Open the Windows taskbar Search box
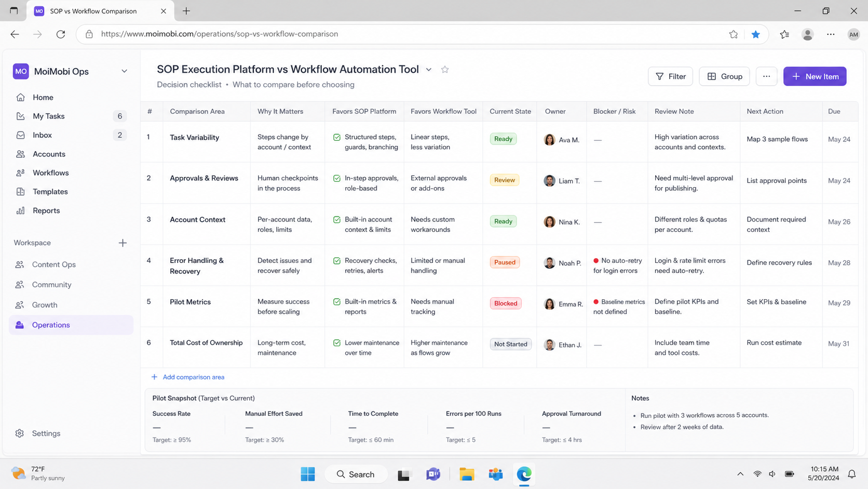Image resolution: width=868 pixels, height=489 pixels. 356,474
